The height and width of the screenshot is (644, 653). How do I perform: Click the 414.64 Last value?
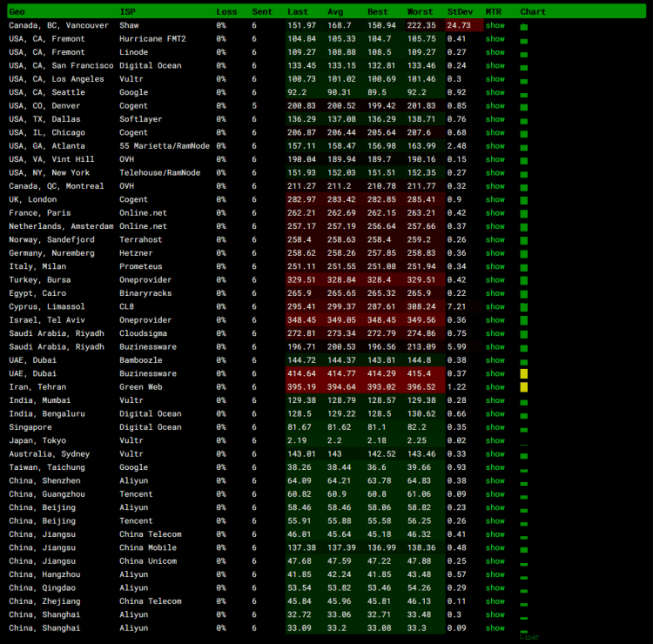301,373
